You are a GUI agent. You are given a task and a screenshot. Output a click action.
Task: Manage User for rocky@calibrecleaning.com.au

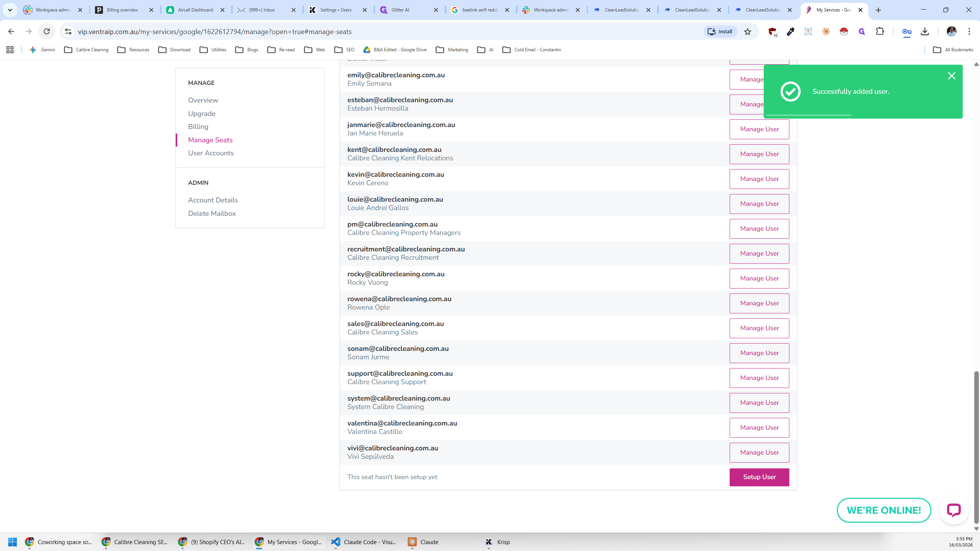(x=759, y=279)
